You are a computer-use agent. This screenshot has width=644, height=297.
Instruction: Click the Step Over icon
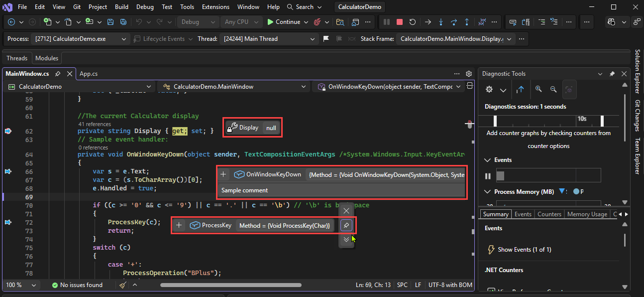453,22
